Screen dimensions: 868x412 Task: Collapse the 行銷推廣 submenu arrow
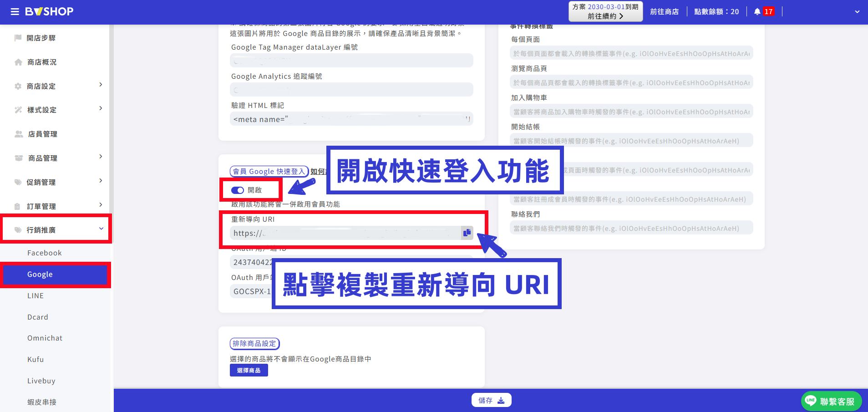[x=101, y=229]
